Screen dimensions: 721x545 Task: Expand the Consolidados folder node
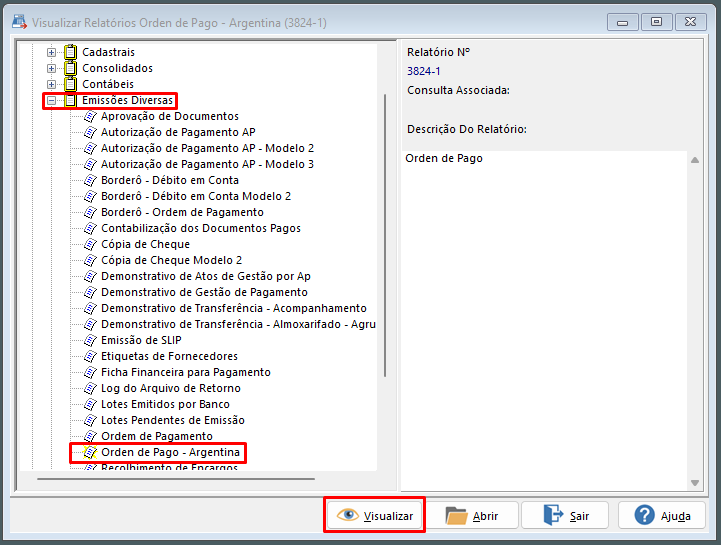click(x=52, y=69)
